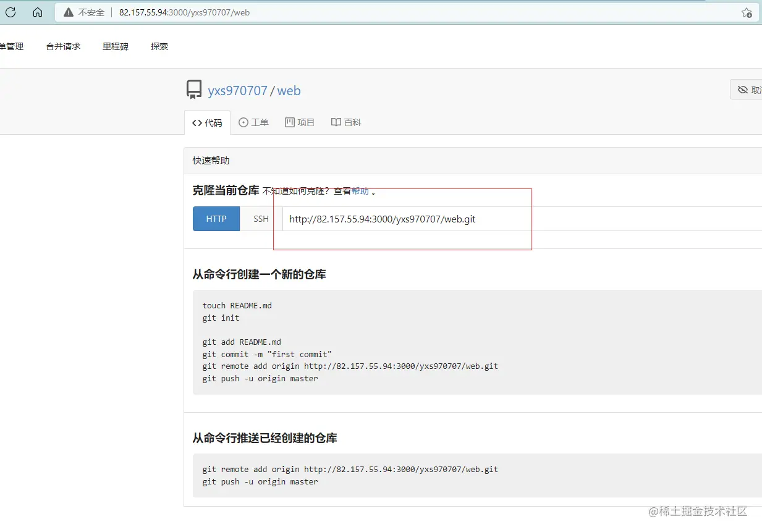Open the 里程碑 menu item
The image size is (762, 532).
[116, 46]
